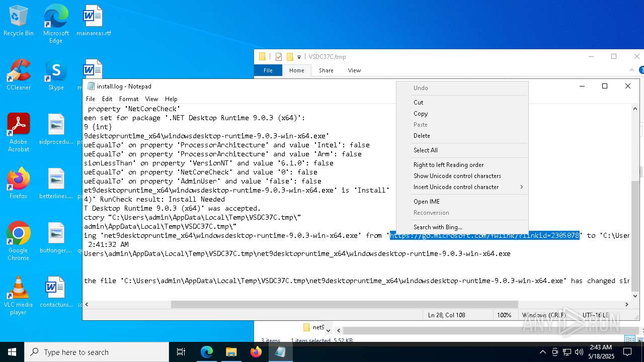Click the Windows Start button

pyautogui.click(x=12, y=352)
